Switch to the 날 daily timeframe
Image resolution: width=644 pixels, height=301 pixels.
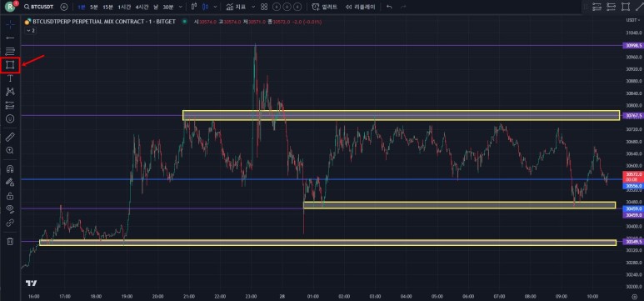coord(155,7)
